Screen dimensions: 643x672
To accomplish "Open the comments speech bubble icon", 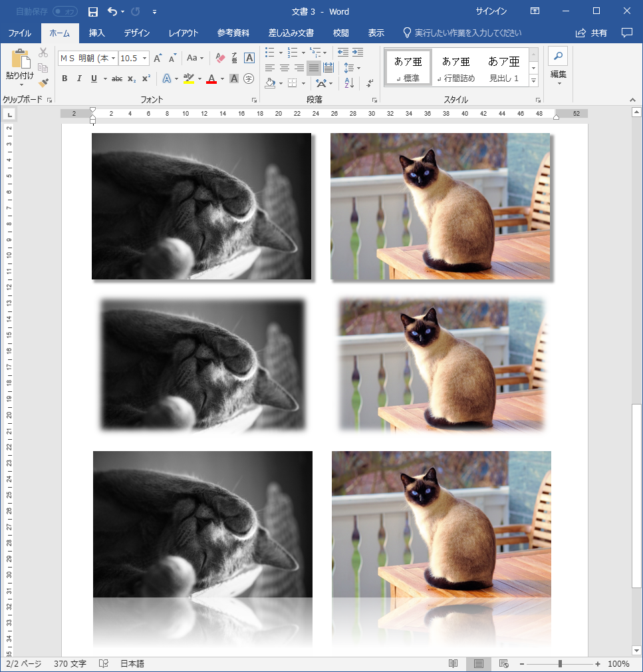I will coord(626,33).
